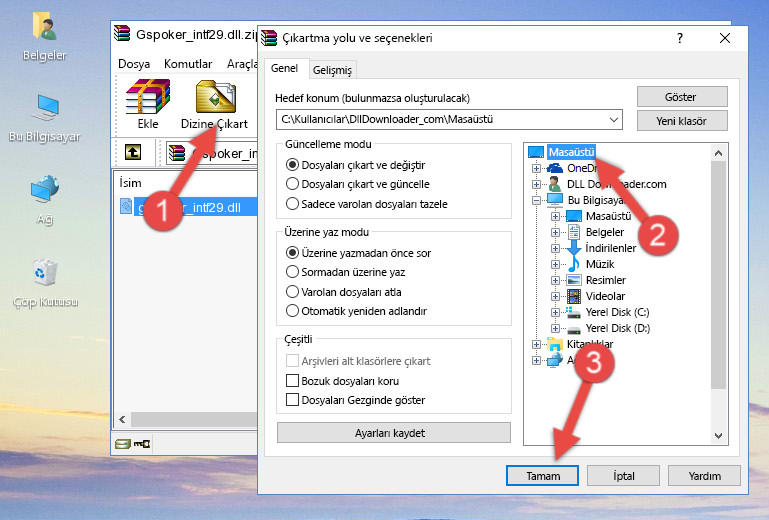This screenshot has width=769, height=520.
Task: Click folder tree scrollbar down arrow
Action: [718, 436]
